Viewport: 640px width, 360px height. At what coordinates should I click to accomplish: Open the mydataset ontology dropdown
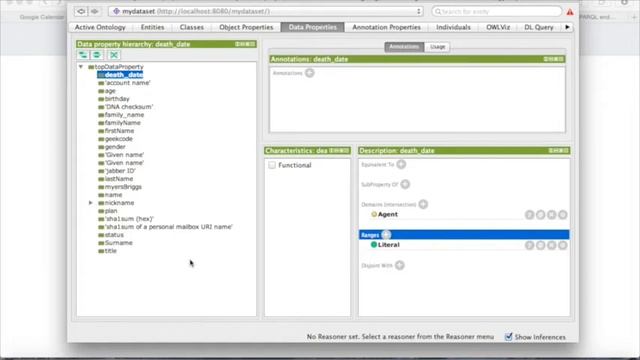(x=266, y=11)
